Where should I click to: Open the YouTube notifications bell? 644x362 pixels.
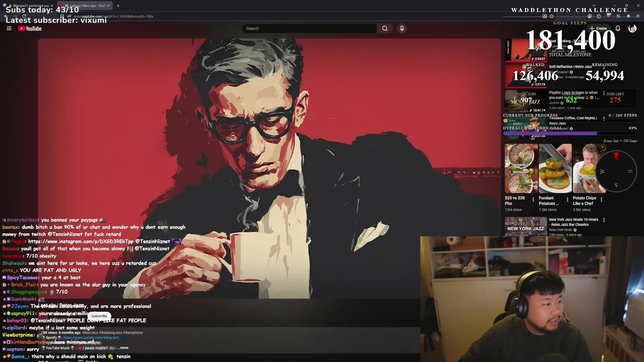click(x=618, y=29)
